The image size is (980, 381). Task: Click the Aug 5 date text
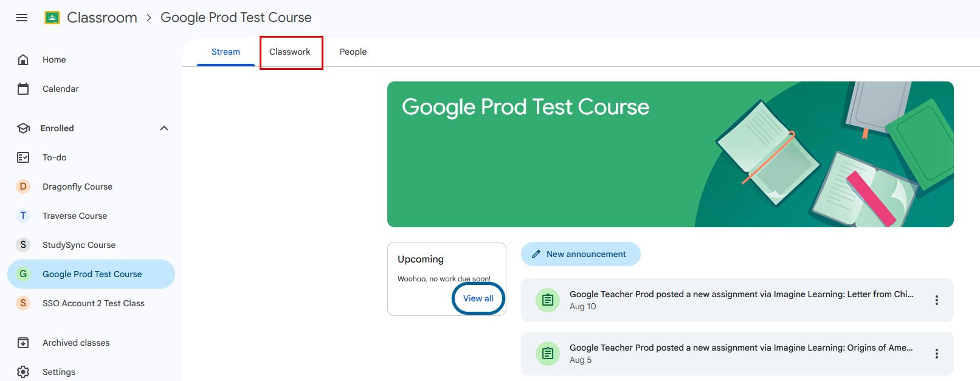click(x=581, y=360)
